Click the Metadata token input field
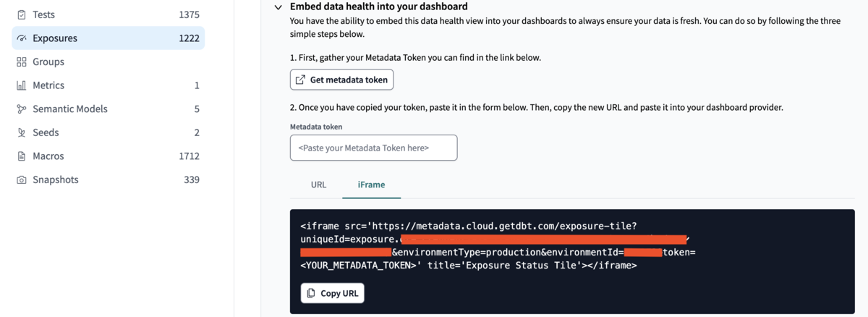The width and height of the screenshot is (868, 317). (373, 148)
